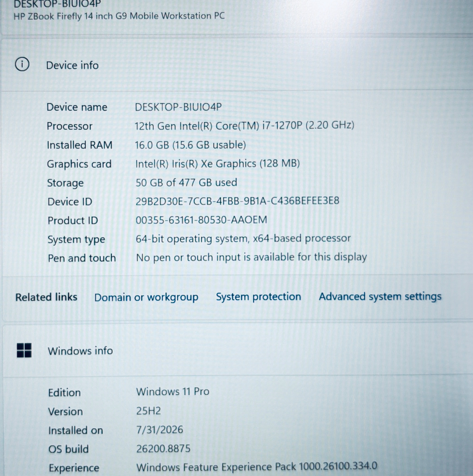Click the Version label
This screenshot has width=473, height=476.
pos(65,411)
